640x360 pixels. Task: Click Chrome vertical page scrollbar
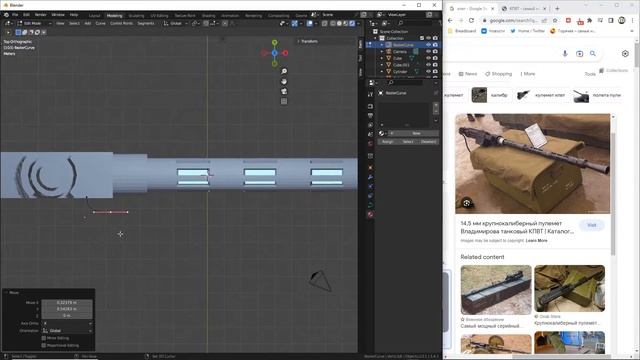[x=637, y=55]
